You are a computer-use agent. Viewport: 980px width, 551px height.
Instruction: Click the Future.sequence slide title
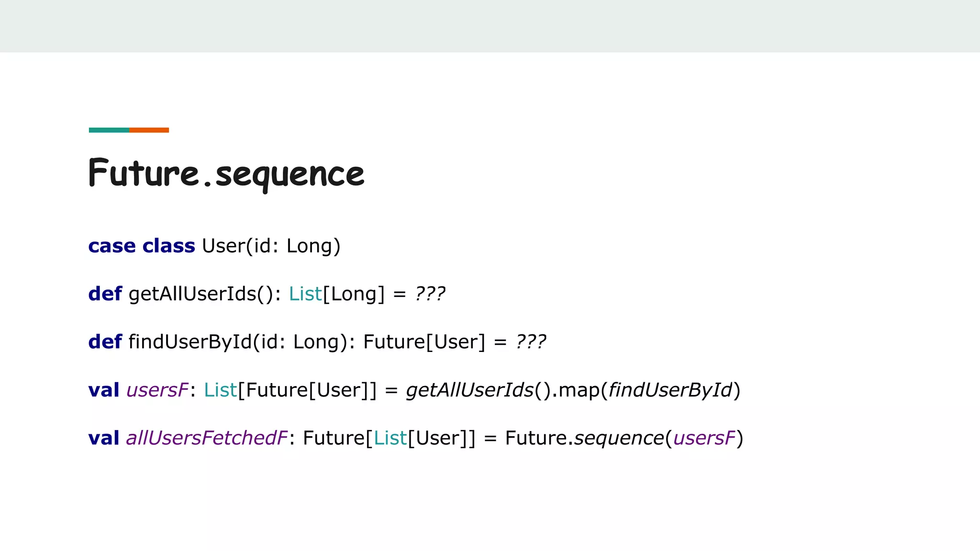226,173
